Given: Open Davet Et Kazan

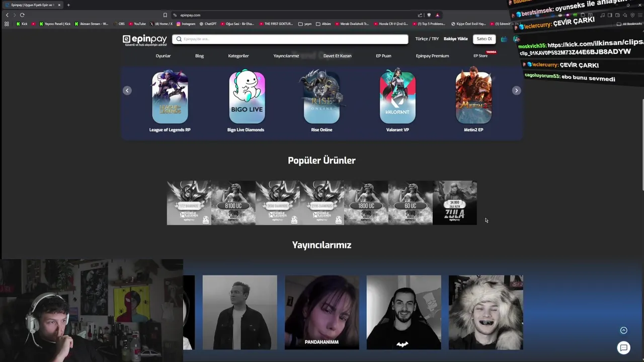Looking at the screenshot, I should 337,56.
